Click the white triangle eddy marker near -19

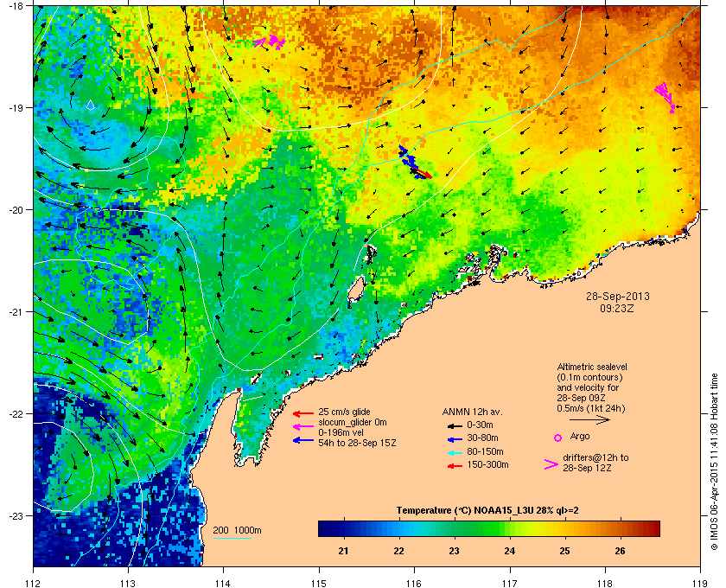pyautogui.click(x=91, y=105)
